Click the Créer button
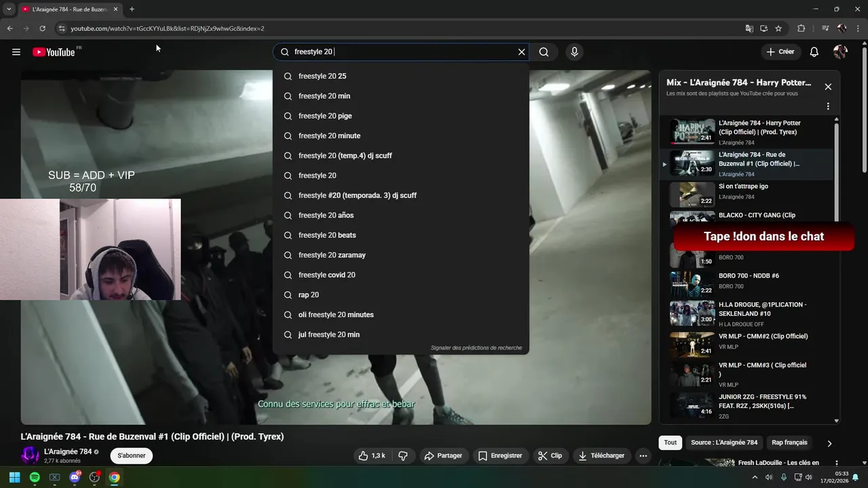Viewport: 868px width, 488px height. (781, 52)
